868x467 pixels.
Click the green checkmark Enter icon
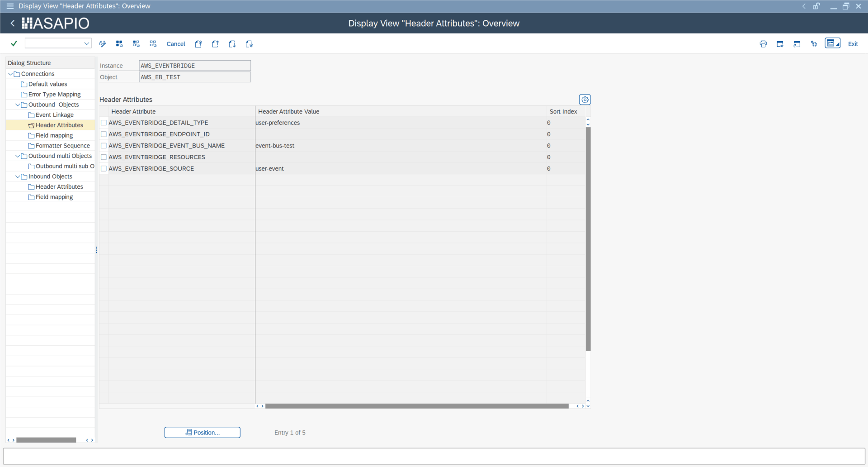click(x=14, y=43)
